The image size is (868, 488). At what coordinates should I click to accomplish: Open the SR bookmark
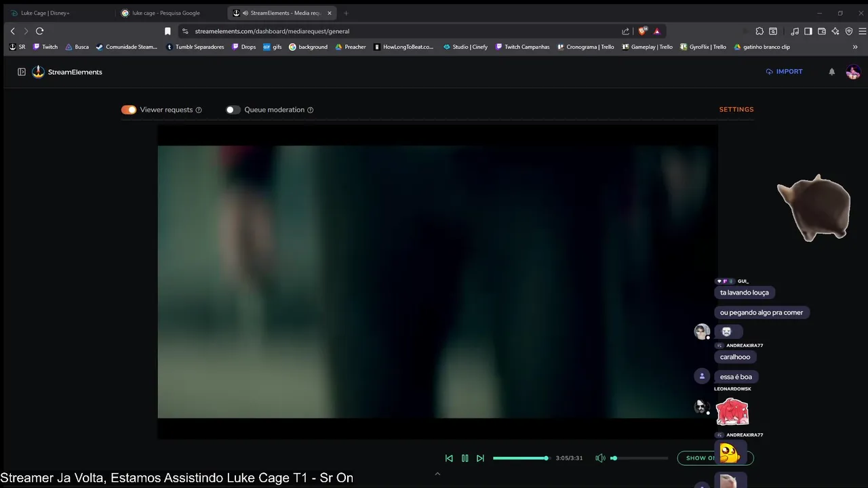pos(17,47)
